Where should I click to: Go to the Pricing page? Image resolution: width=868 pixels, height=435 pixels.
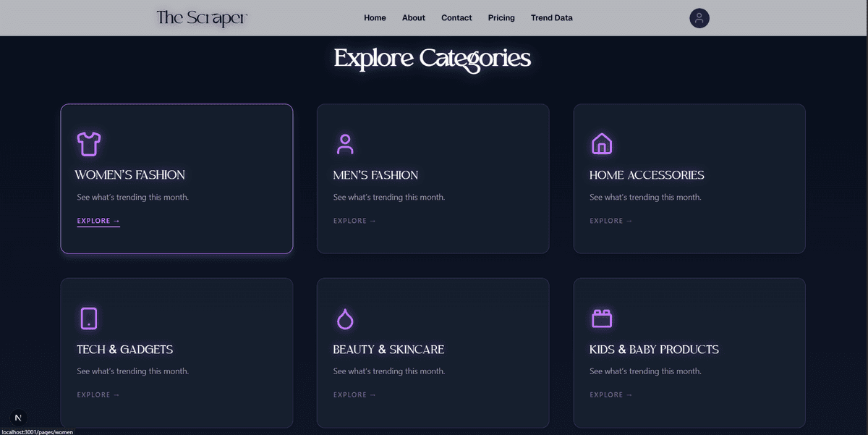(x=501, y=17)
